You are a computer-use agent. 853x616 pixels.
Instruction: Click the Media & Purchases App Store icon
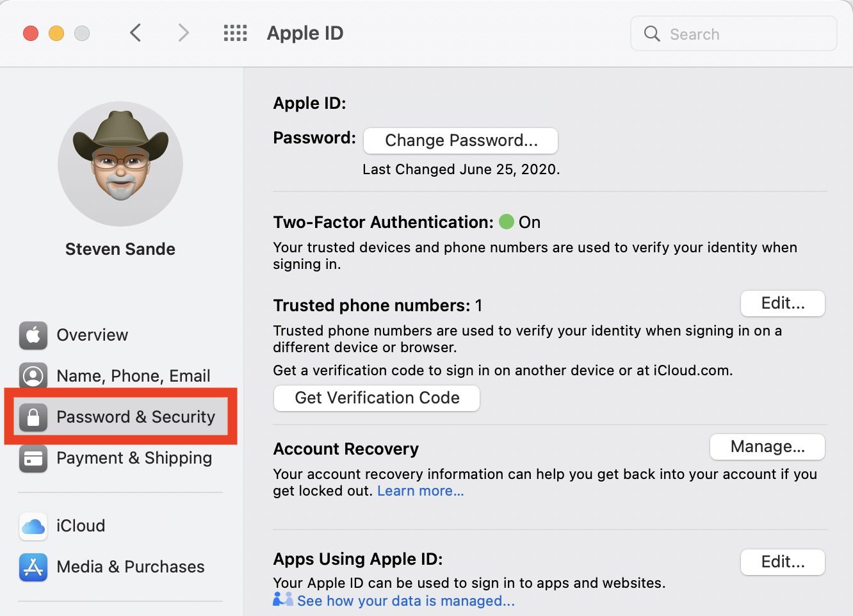[x=33, y=567]
